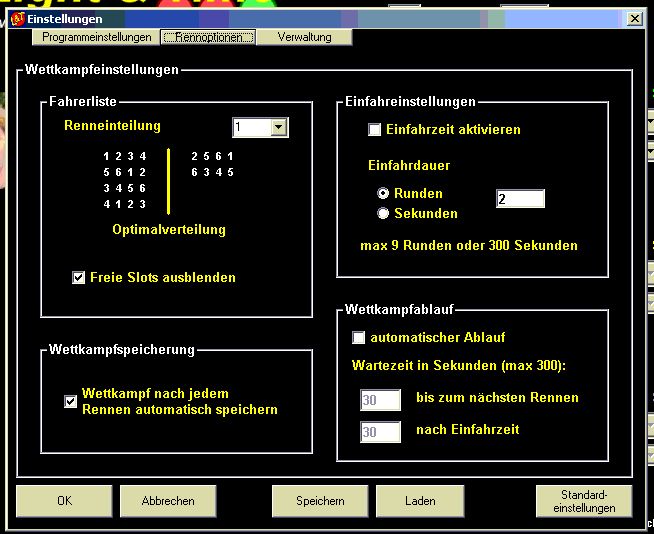Choose the Sekunden radio option
This screenshot has height=534, width=654.
[x=384, y=213]
